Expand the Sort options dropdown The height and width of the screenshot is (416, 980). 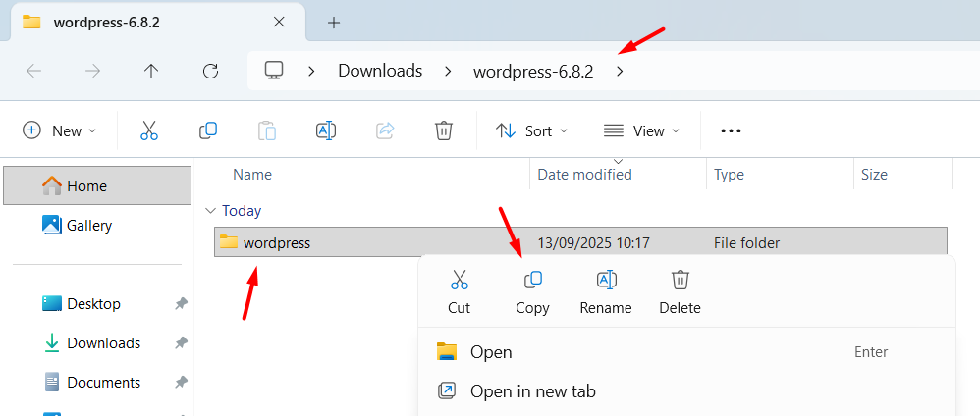coord(531,130)
